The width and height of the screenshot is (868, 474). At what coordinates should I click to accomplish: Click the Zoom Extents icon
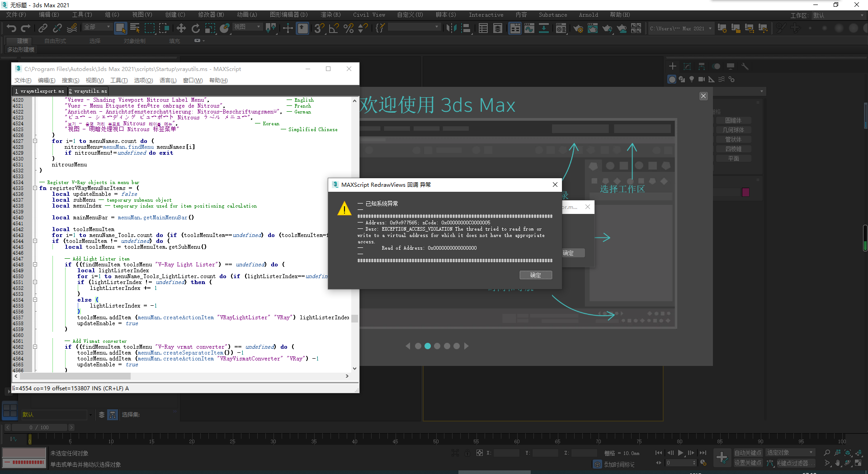(x=848, y=452)
